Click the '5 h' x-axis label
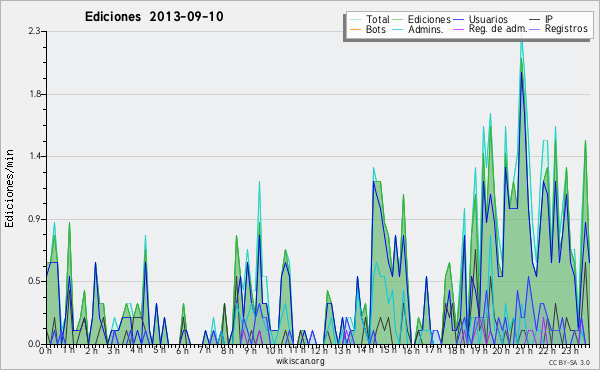Screen dimensions: 600x370 [x=159, y=350]
